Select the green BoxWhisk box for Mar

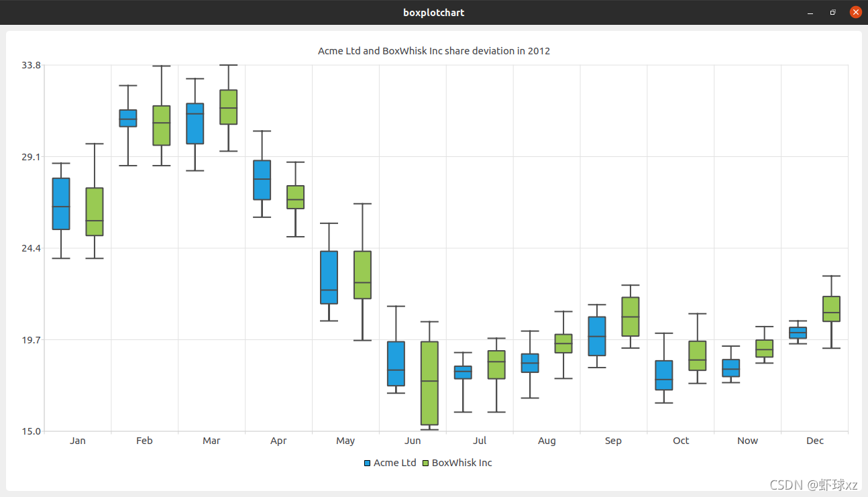pyautogui.click(x=229, y=107)
